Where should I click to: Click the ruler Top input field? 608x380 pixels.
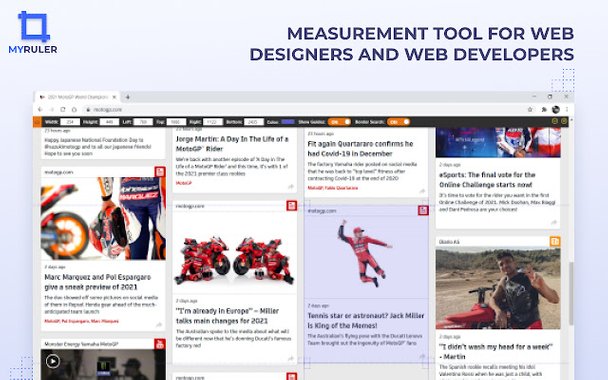pyautogui.click(x=176, y=122)
